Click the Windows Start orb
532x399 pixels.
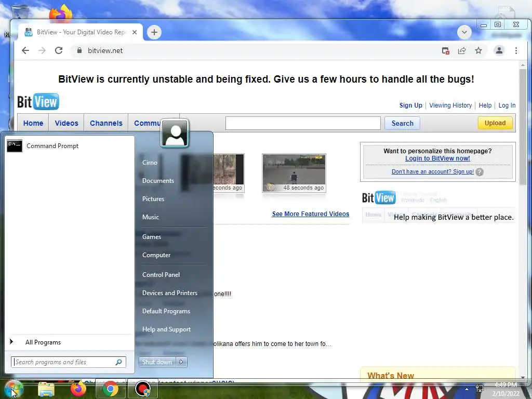13,389
